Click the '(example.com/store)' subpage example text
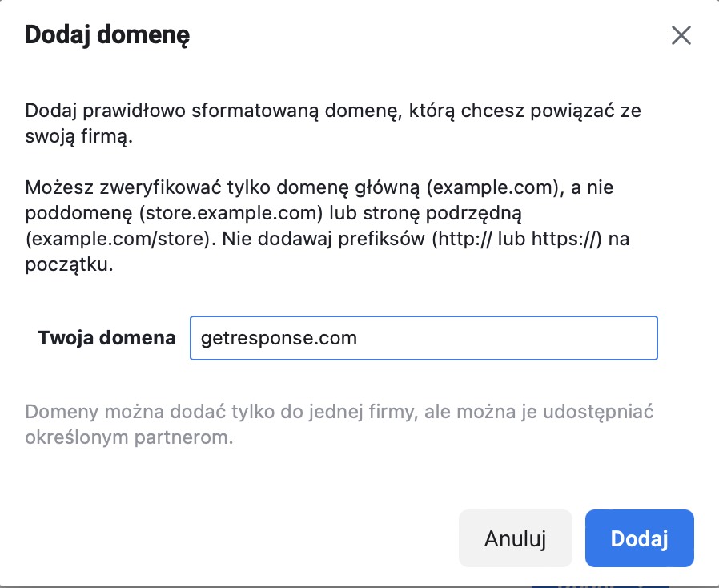 pyautogui.click(x=121, y=239)
